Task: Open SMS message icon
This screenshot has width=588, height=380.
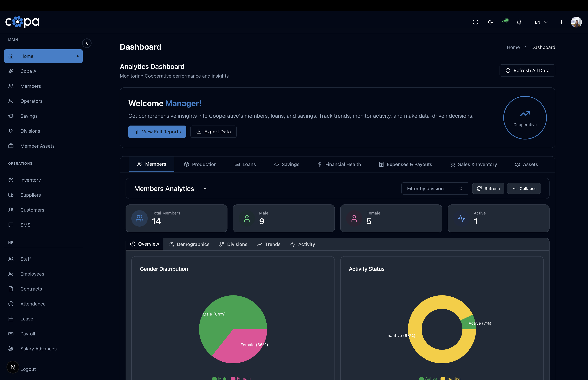Action: (11, 225)
